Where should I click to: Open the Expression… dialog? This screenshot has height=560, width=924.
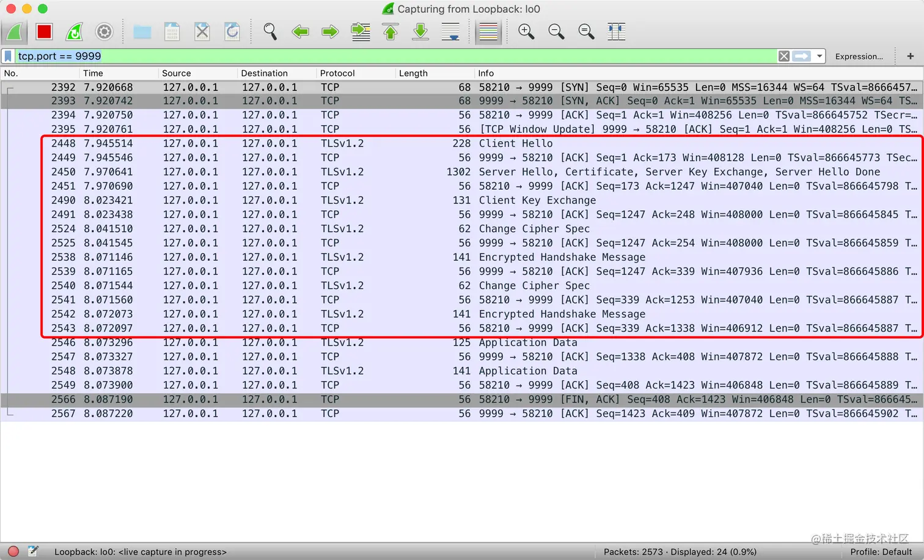click(859, 56)
